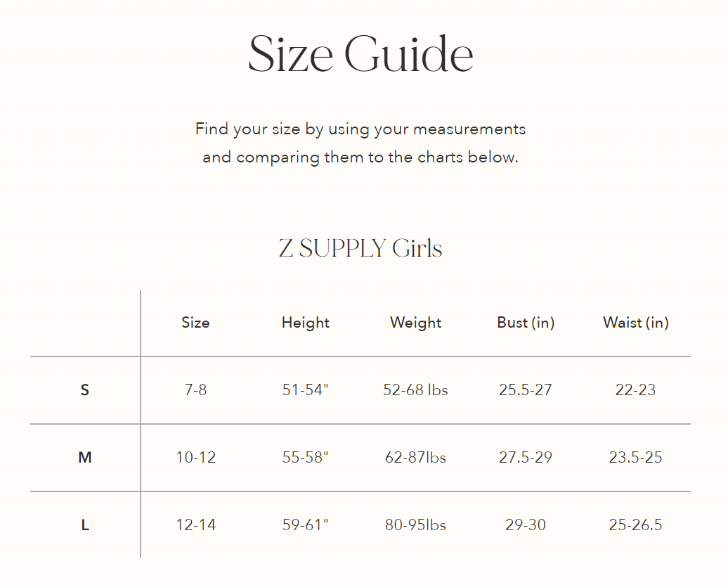Viewport: 728px width, 585px height.
Task: Select the S row label
Action: pos(85,390)
